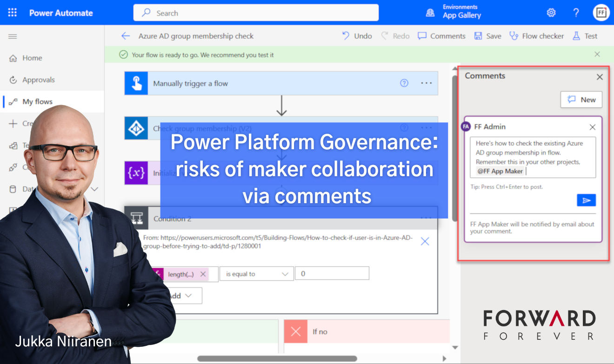614x364 pixels.
Task: Click the Manually trigger a flow icon
Action: pos(136,83)
